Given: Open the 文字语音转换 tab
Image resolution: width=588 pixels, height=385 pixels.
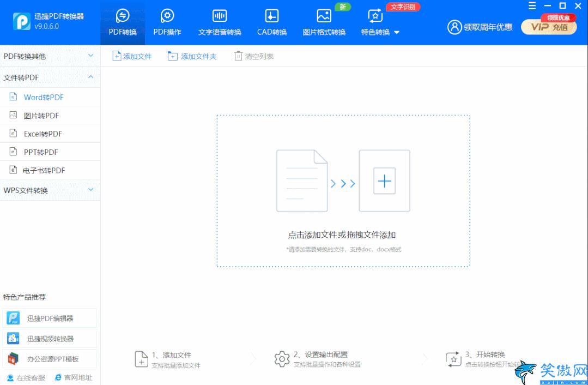Looking at the screenshot, I should [x=220, y=22].
